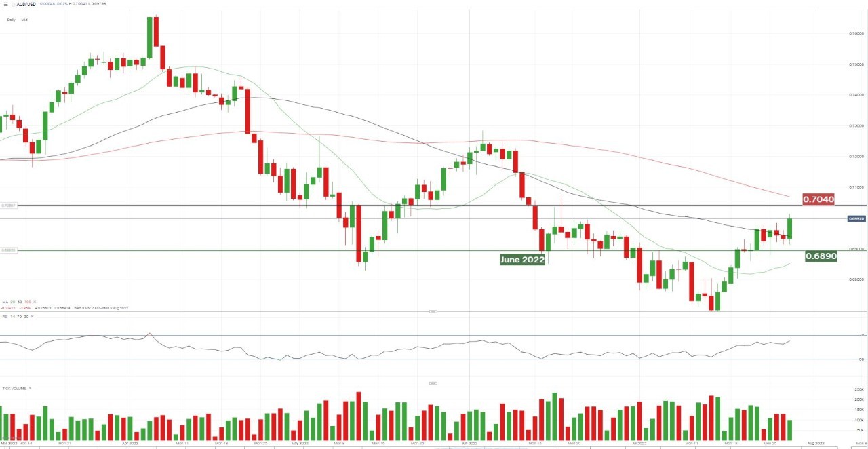Grab the divider handle between price and RSI
Image resolution: width=868 pixels, height=449 pixels.
[433, 311]
